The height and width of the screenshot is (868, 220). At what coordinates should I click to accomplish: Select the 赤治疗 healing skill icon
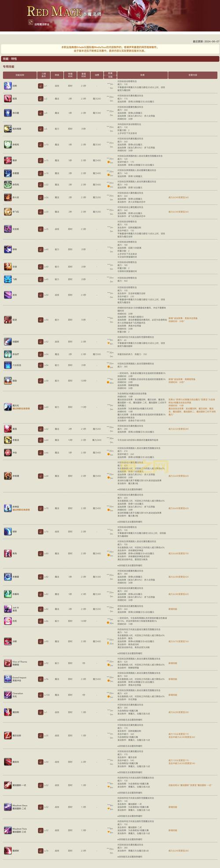[8, 354]
